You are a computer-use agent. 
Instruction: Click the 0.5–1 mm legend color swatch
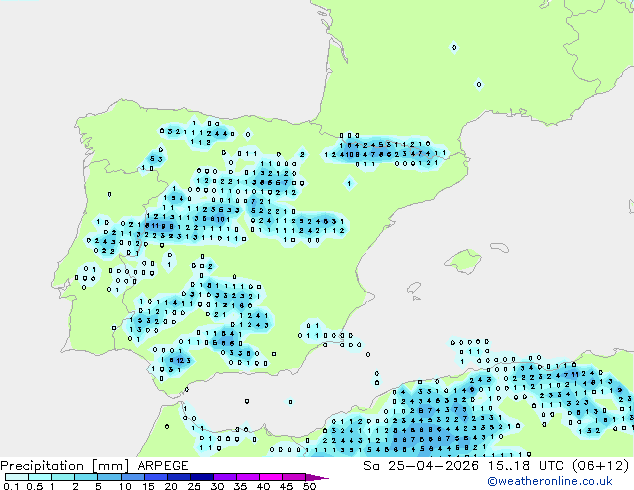[x=40, y=477]
